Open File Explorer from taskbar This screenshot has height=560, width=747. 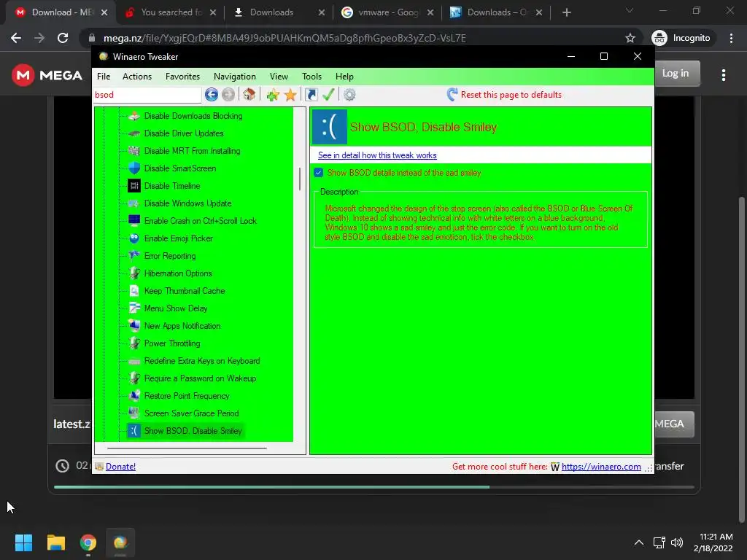pos(55,542)
